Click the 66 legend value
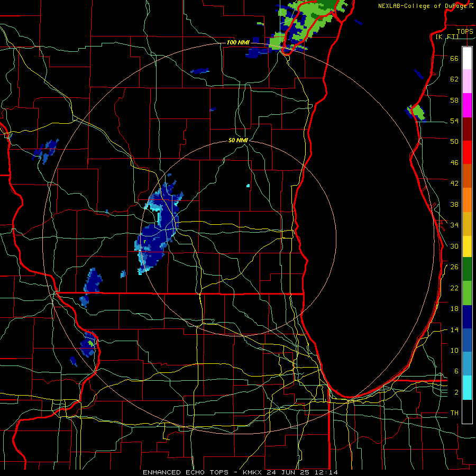476x476 pixels. (454, 58)
